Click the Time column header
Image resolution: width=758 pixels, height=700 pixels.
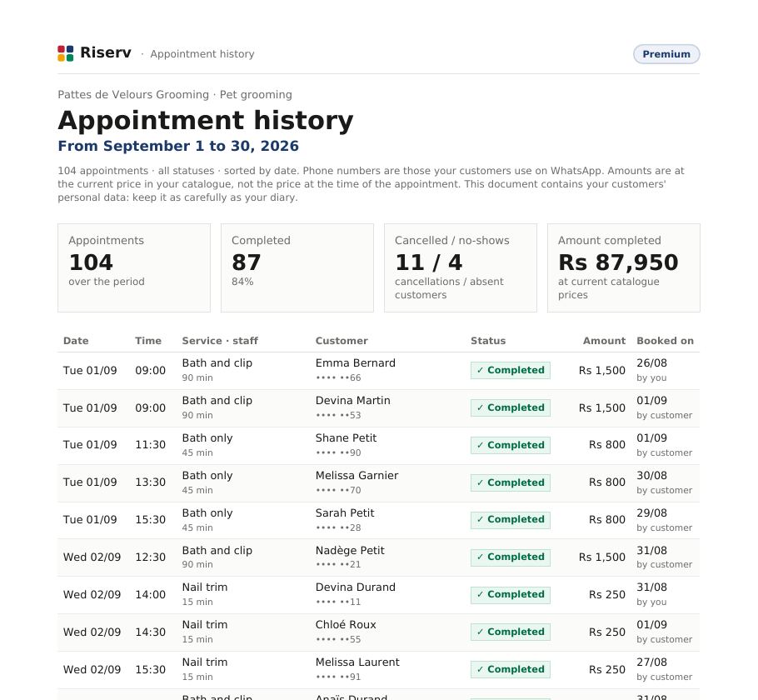(148, 341)
